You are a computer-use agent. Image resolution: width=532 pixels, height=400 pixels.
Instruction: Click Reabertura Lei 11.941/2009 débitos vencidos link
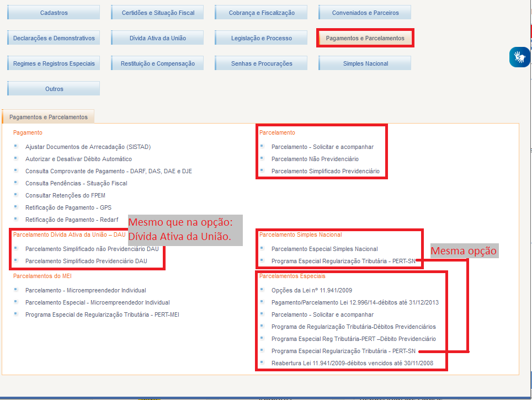(352, 363)
